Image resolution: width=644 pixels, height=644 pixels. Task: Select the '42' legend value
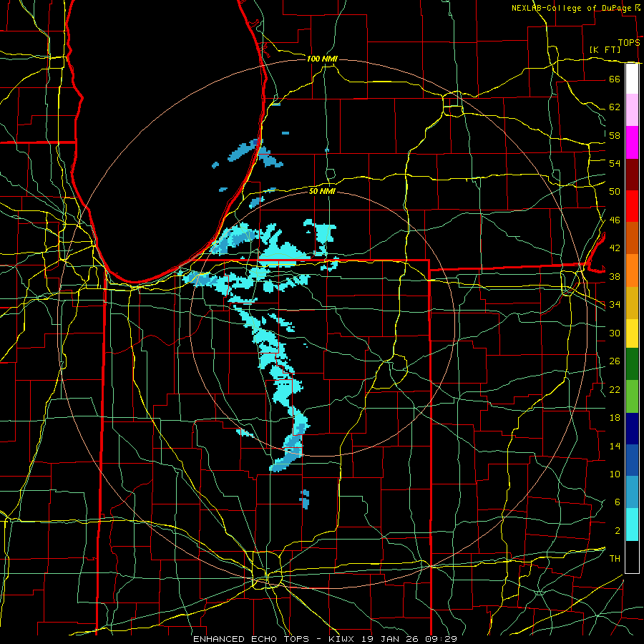615,248
